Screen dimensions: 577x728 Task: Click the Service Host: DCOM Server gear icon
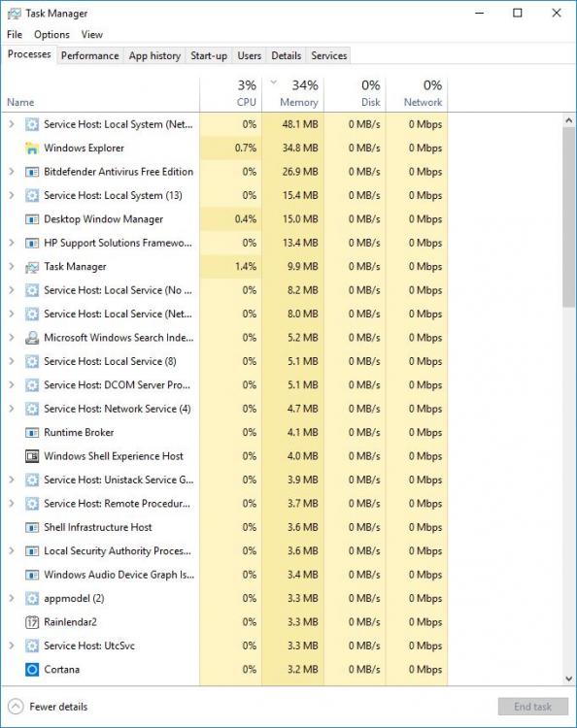[x=32, y=385]
